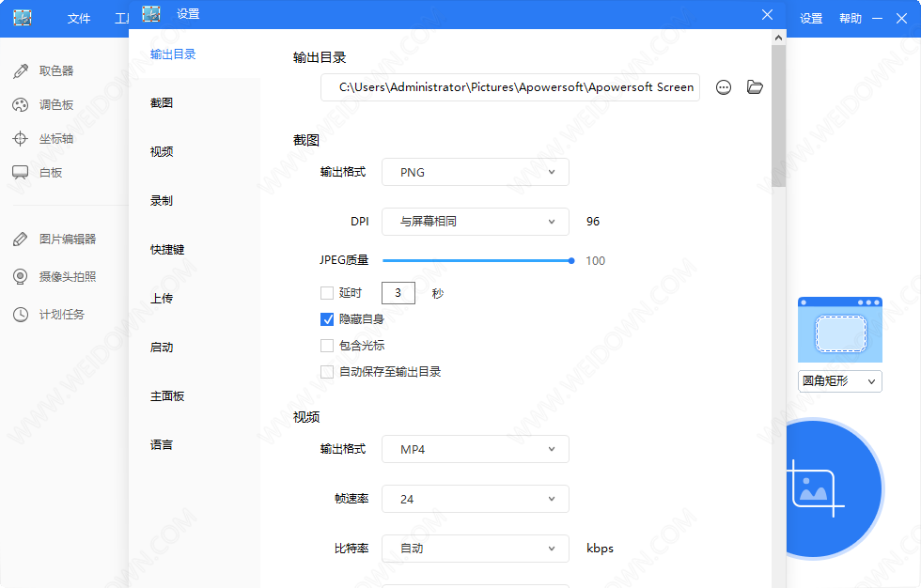Open the 设置 menu in main window
Screen dimensions: 921x588
click(x=811, y=19)
